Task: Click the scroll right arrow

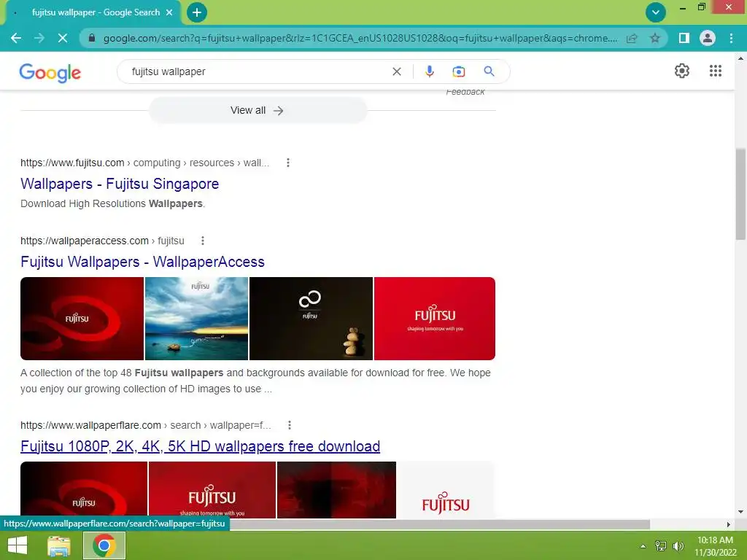Action: (728, 524)
